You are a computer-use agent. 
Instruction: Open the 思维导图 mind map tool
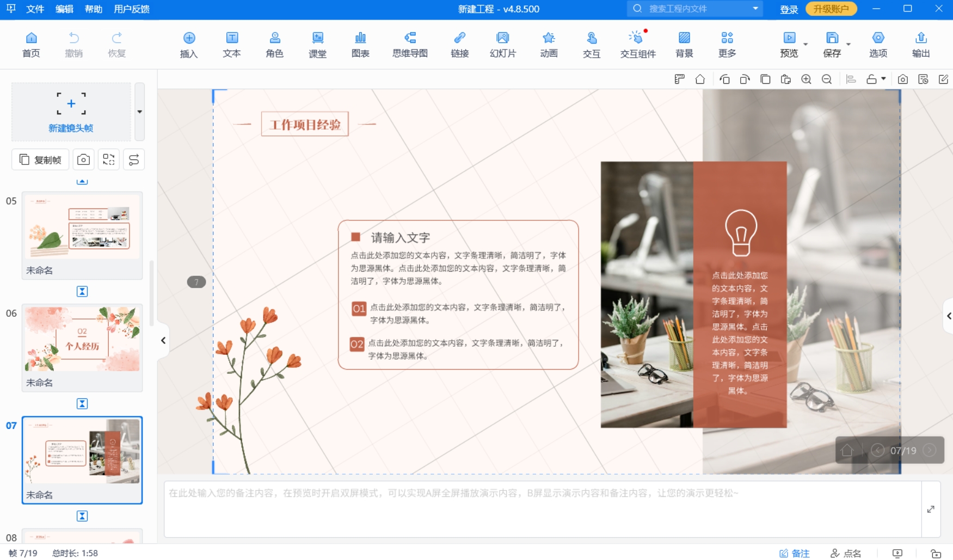[410, 45]
